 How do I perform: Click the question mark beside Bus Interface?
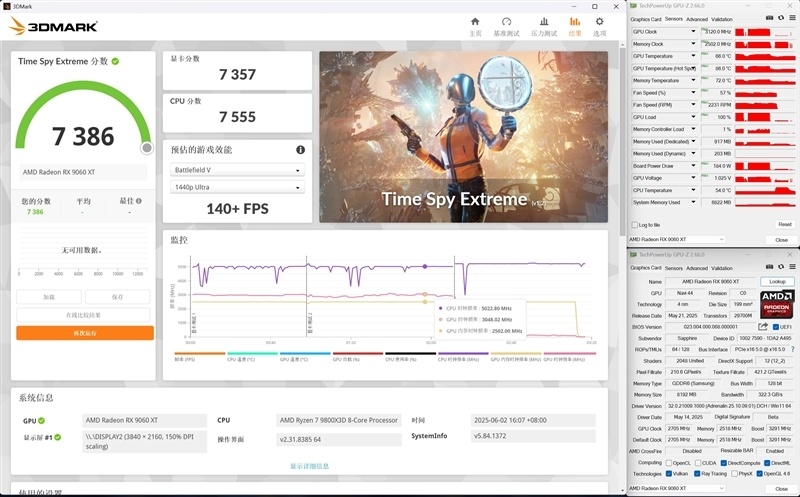(792, 350)
